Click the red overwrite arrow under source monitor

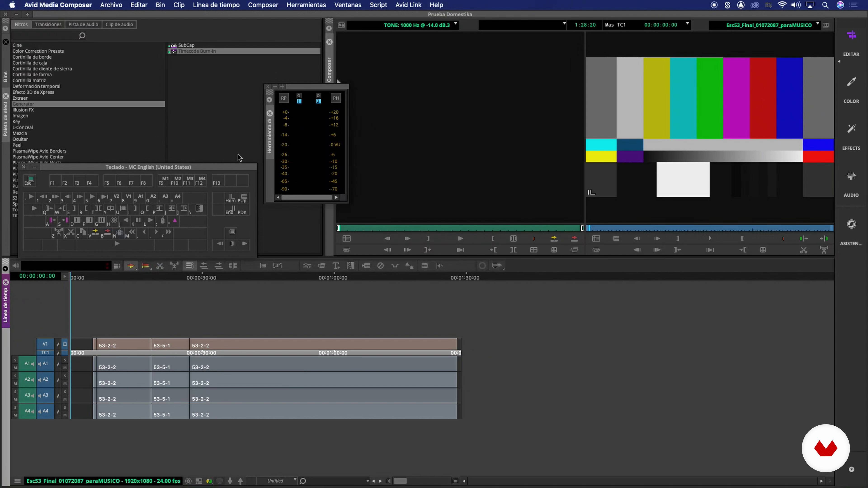pyautogui.click(x=575, y=239)
